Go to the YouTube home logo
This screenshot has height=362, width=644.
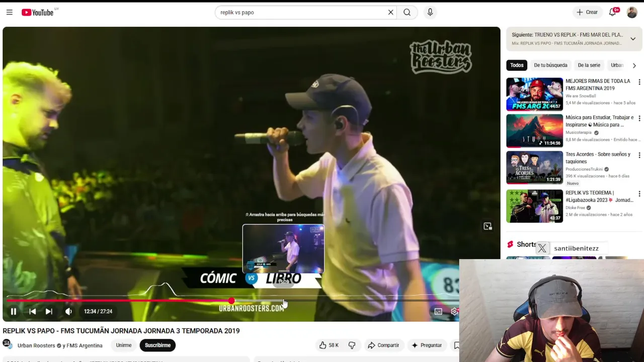click(38, 12)
